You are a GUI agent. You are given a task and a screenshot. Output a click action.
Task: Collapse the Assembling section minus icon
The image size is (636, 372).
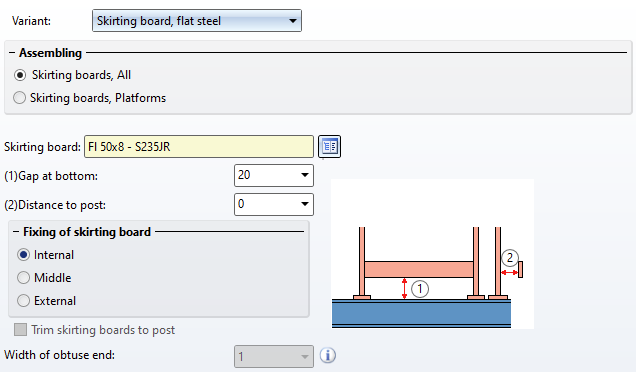click(x=12, y=53)
